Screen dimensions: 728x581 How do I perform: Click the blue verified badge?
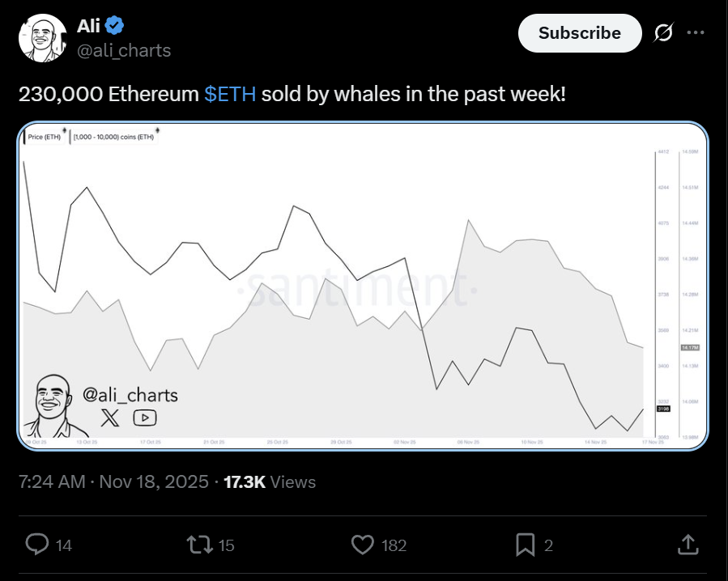115,26
